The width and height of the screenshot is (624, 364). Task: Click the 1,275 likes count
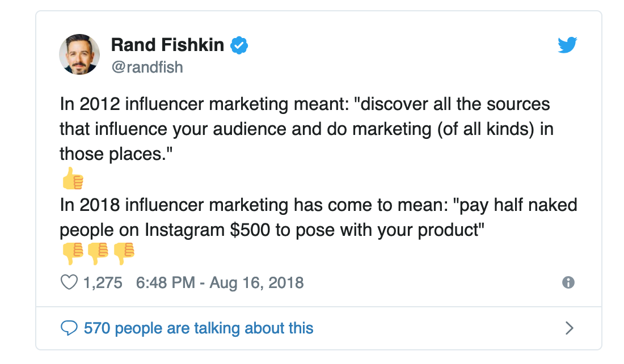(x=103, y=282)
